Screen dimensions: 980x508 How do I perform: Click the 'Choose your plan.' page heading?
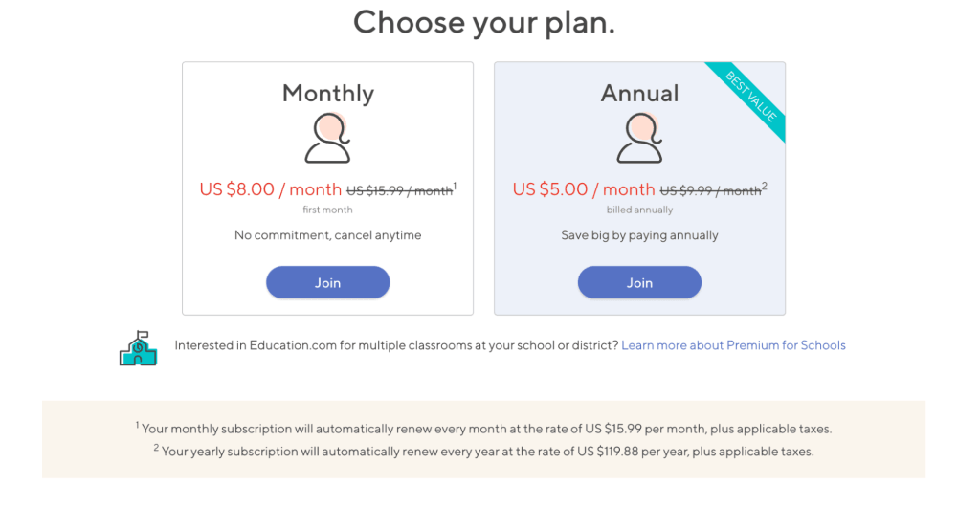point(483,21)
